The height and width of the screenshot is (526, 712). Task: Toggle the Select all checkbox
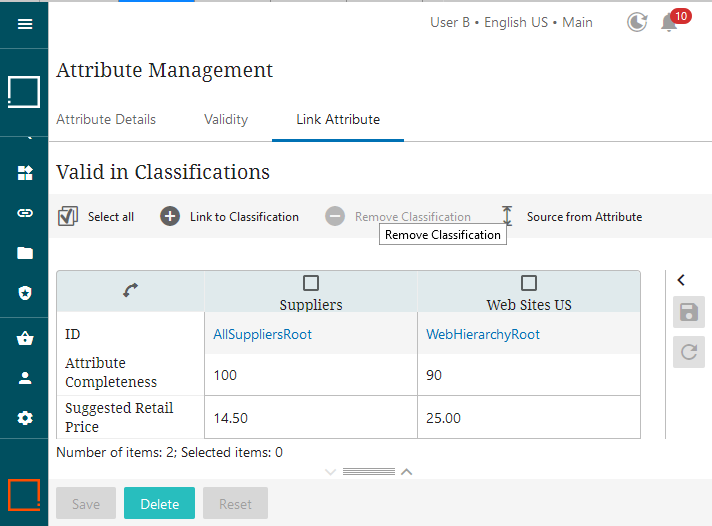(68, 216)
